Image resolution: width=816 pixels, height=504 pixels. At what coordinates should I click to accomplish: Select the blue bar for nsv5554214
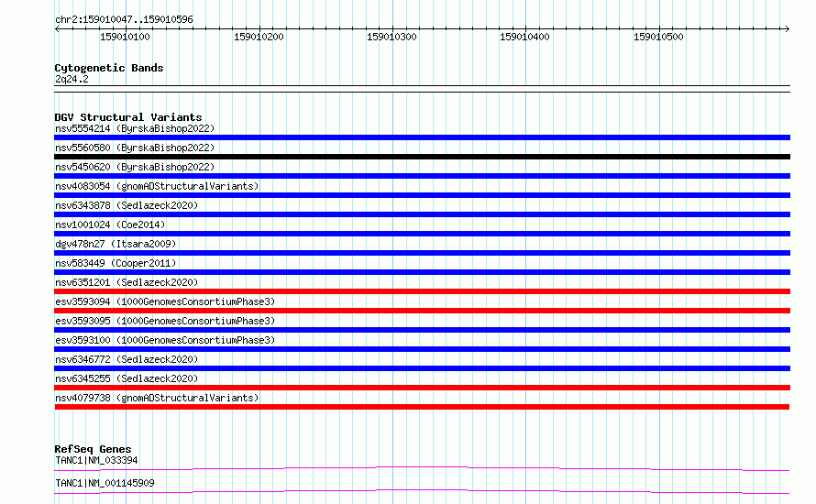tap(422, 137)
